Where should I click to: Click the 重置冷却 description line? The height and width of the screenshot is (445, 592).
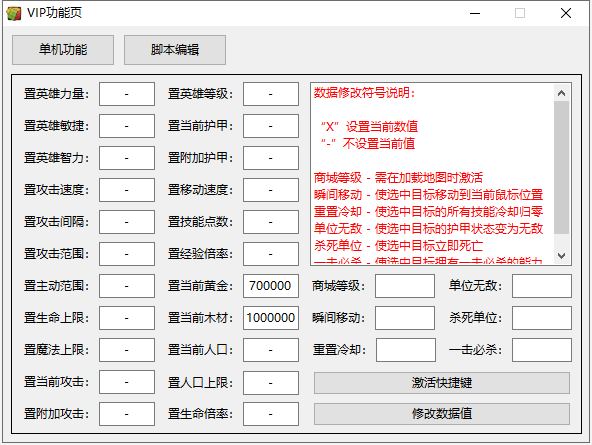[429, 212]
